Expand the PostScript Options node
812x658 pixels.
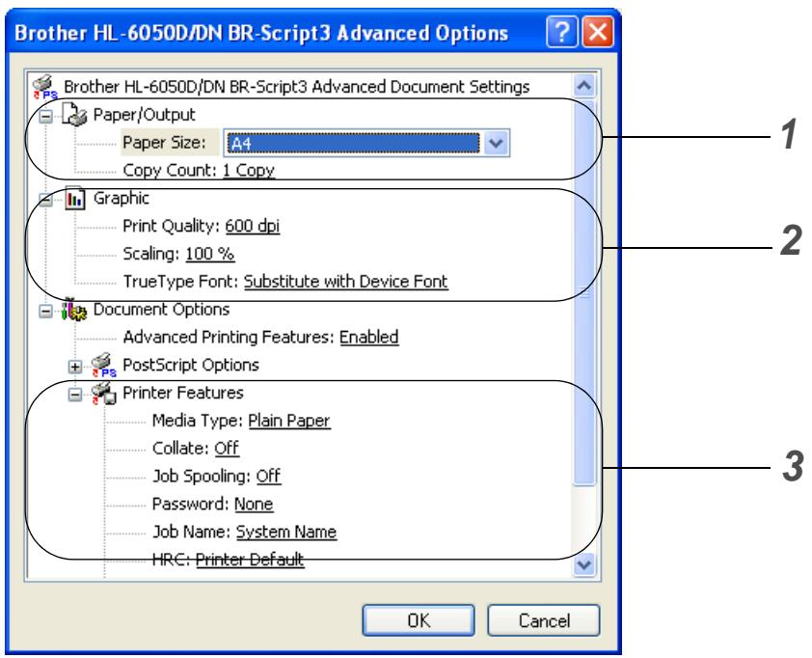[x=75, y=367]
